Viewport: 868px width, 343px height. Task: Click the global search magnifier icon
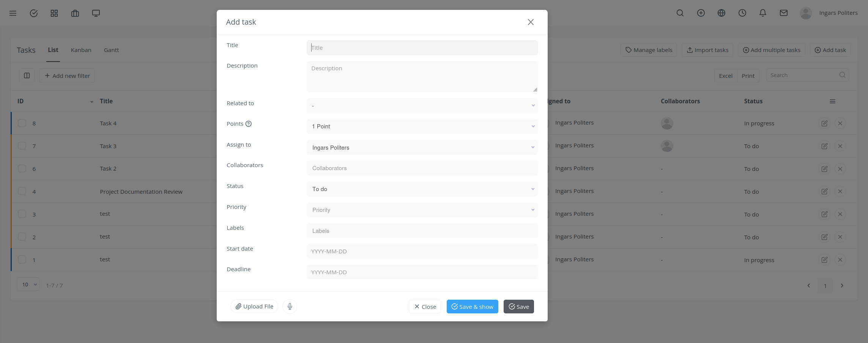click(680, 13)
